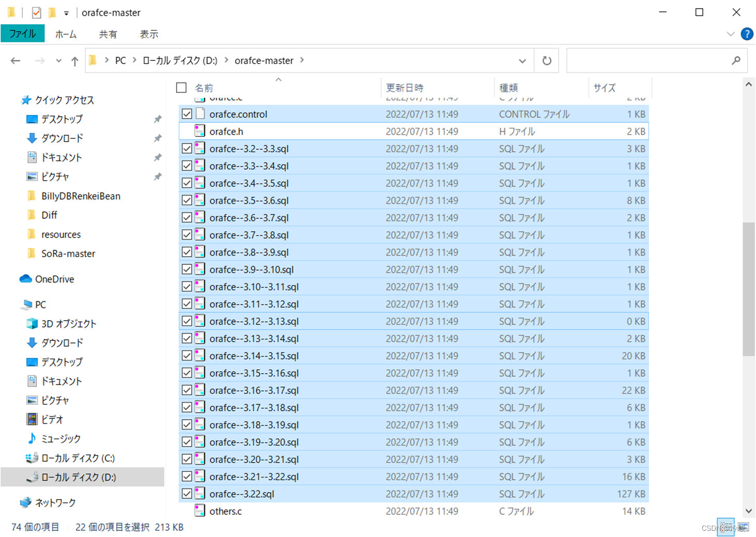This screenshot has width=756, height=537.
Task: Select file name orafce--3.14--3.15.sql
Action: (254, 356)
